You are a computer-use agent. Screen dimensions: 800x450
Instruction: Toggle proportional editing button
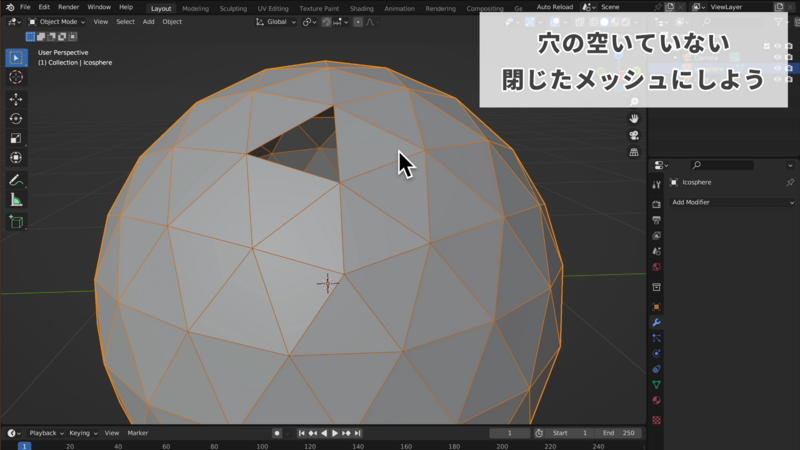pyautogui.click(x=358, y=22)
